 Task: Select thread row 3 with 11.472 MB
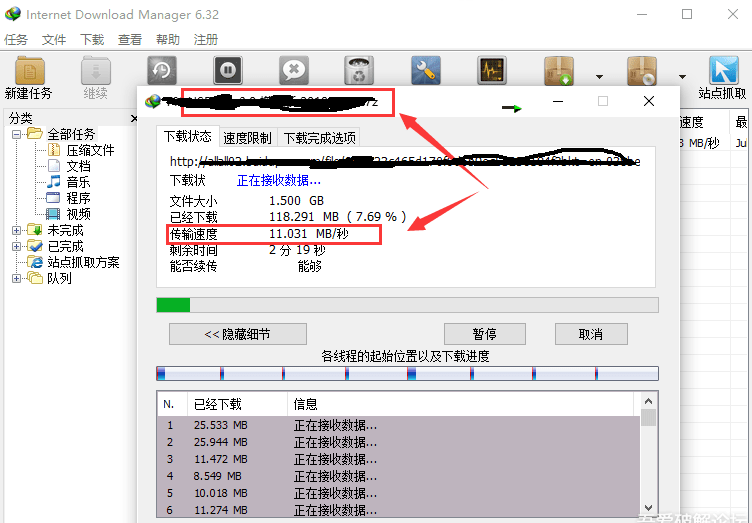[399, 459]
